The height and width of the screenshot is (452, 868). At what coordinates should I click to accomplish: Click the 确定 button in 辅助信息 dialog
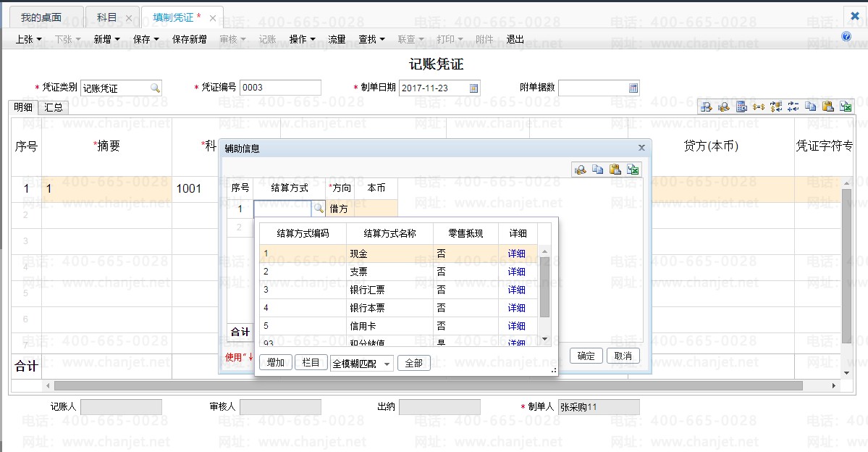tap(586, 356)
